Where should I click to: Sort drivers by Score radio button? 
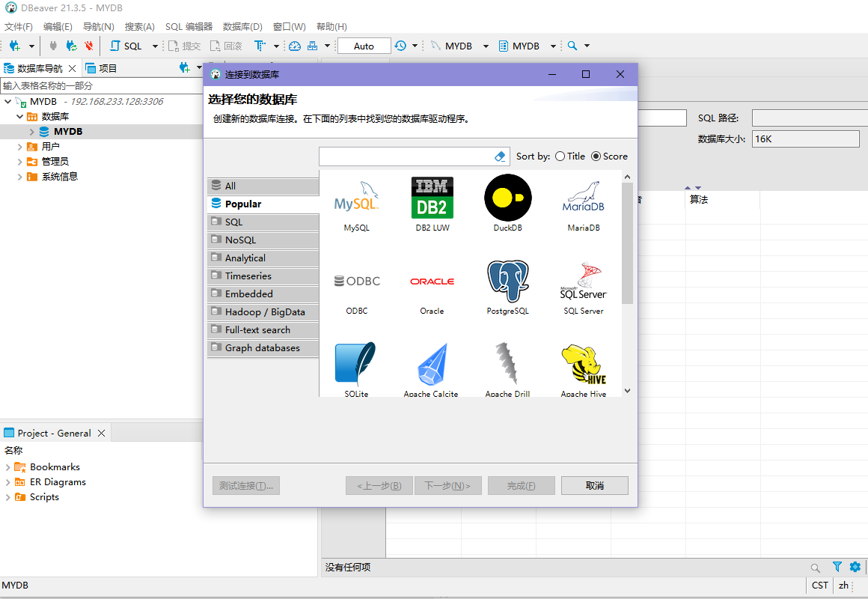click(596, 156)
